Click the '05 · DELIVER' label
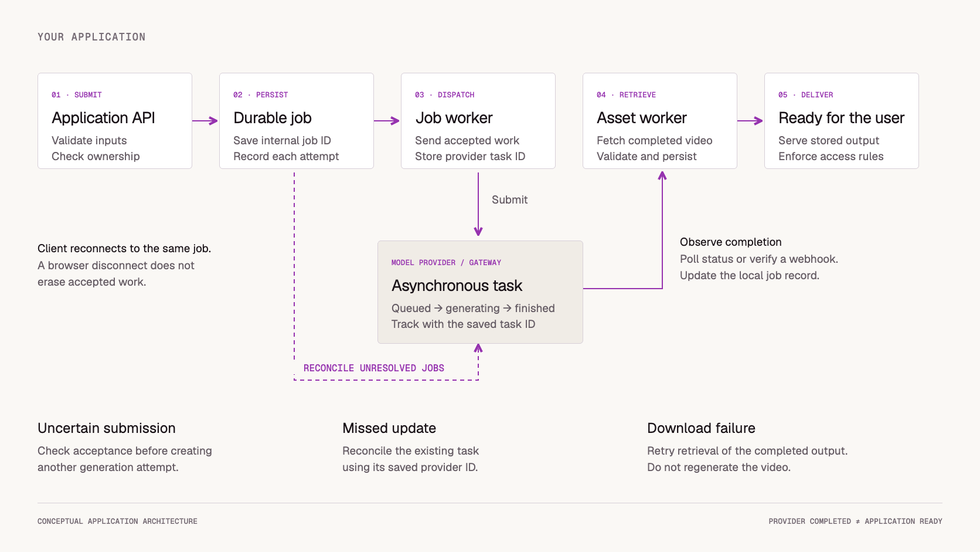The width and height of the screenshot is (980, 552). point(806,94)
